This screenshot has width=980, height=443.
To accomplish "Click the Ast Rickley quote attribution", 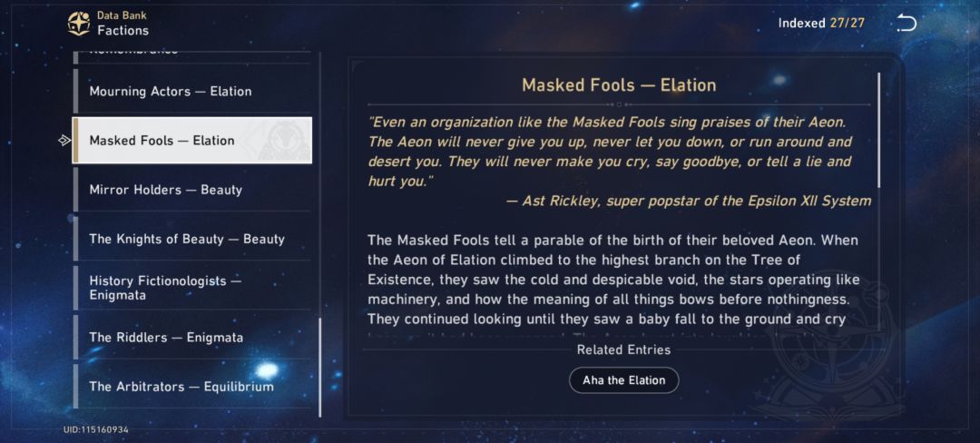I will (x=688, y=201).
